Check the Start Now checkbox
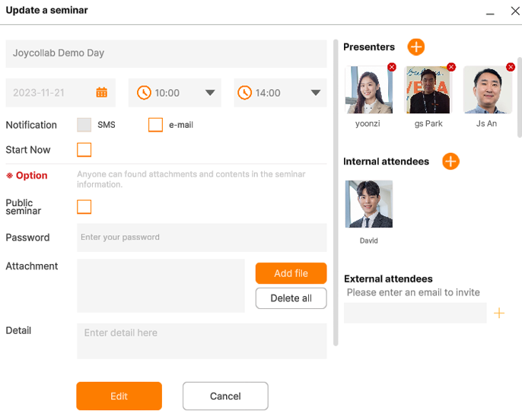 pos(84,150)
